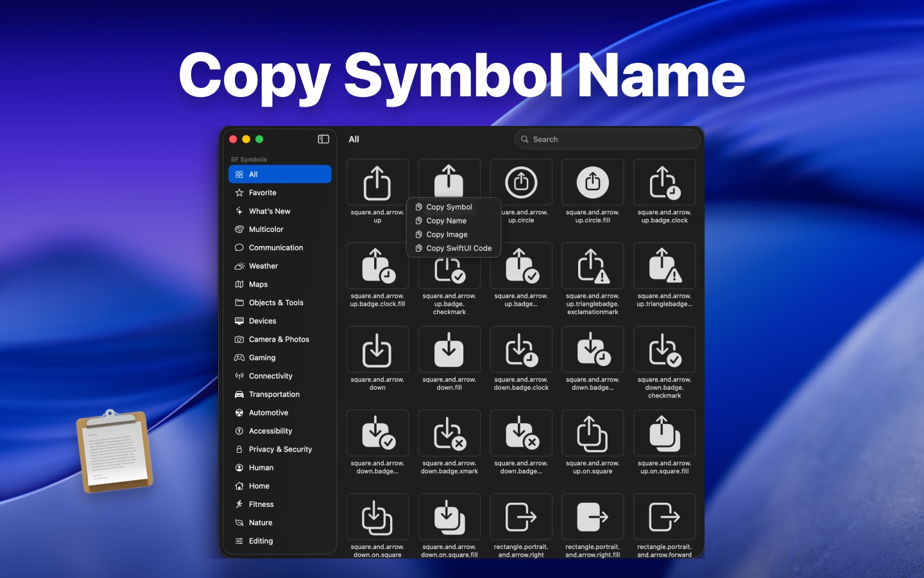924x578 pixels.
Task: Select the square.and.arrow.down.fill symbol
Action: coord(449,349)
